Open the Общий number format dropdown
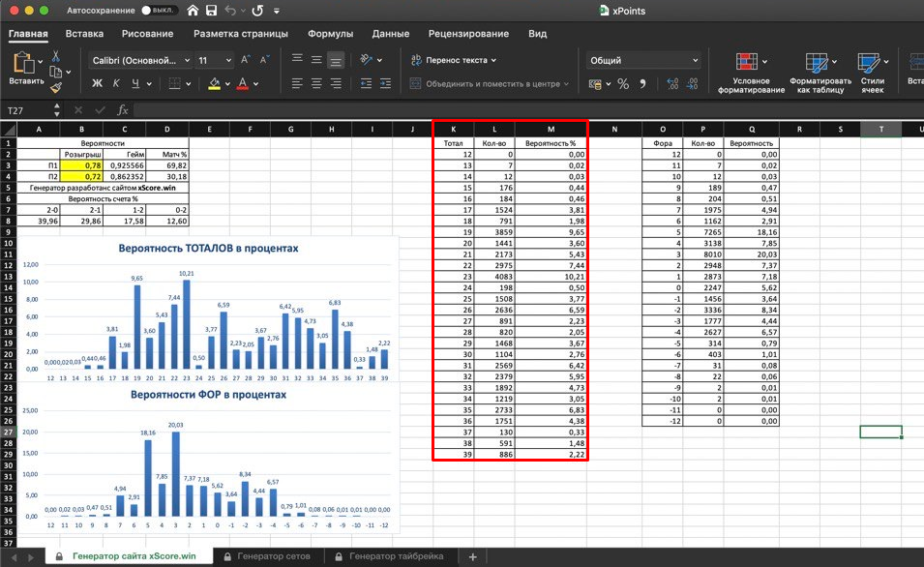The image size is (924, 567). [x=643, y=60]
